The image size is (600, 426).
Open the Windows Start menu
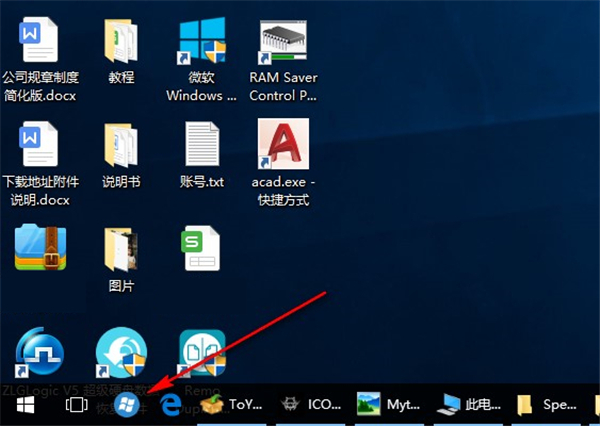pyautogui.click(x=25, y=405)
